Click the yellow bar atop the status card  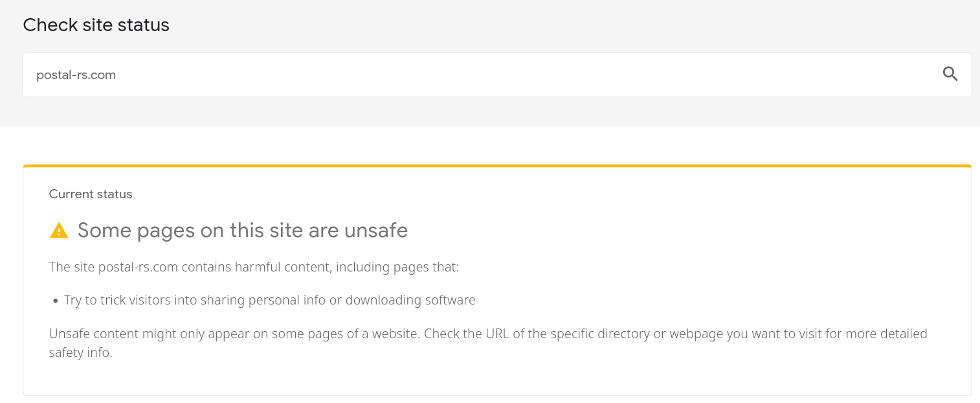[497, 166]
